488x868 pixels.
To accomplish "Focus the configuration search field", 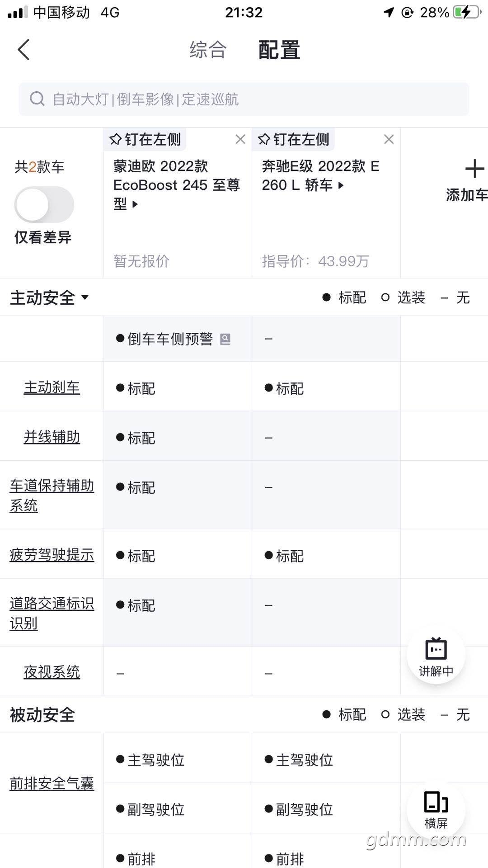I will (x=244, y=99).
